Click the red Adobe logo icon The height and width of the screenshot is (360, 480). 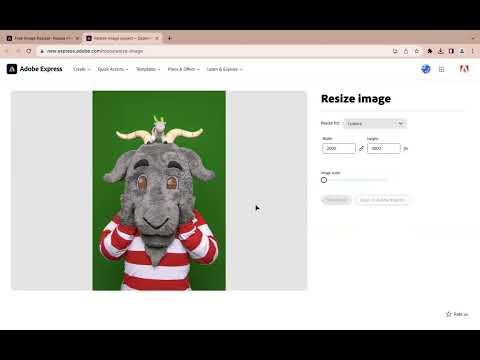464,69
